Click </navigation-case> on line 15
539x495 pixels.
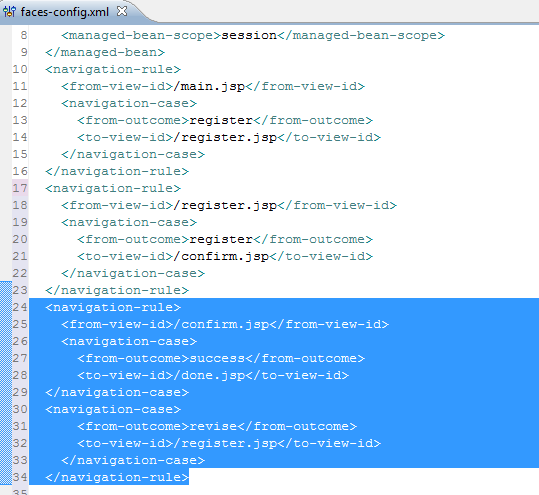click(x=133, y=154)
